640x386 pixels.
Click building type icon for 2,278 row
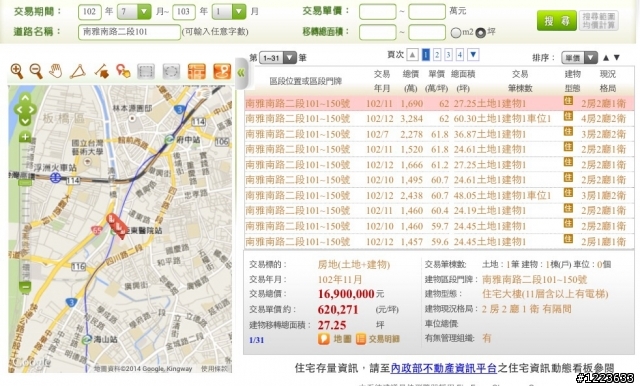tap(568, 131)
